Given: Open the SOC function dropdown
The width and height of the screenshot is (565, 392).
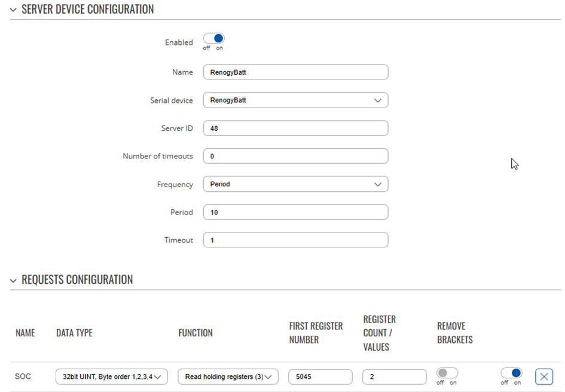Looking at the screenshot, I should pos(228,377).
